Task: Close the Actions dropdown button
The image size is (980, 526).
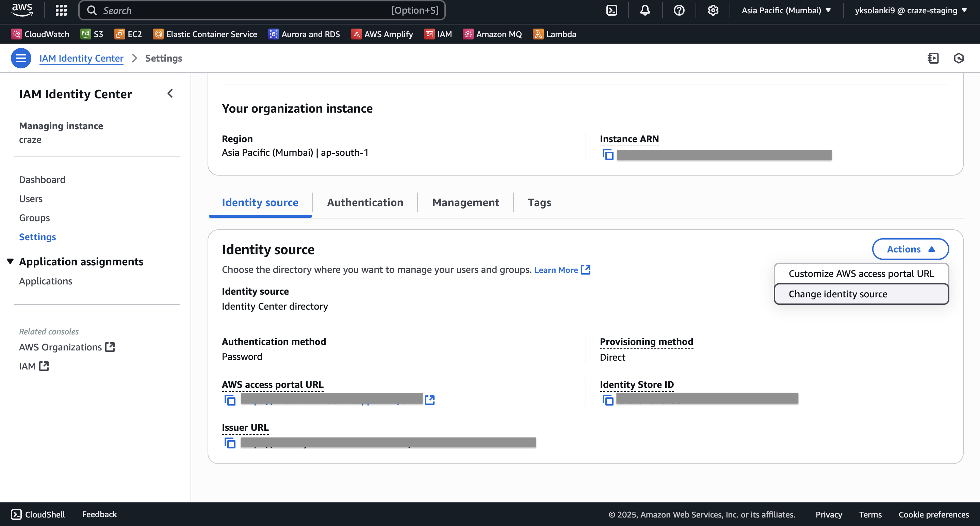Action: (x=910, y=249)
